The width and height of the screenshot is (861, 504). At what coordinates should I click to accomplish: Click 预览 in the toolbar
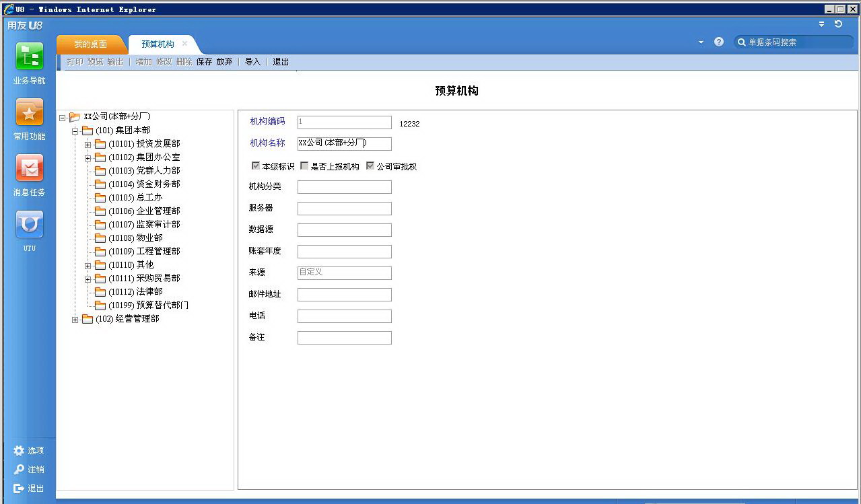tap(95, 62)
